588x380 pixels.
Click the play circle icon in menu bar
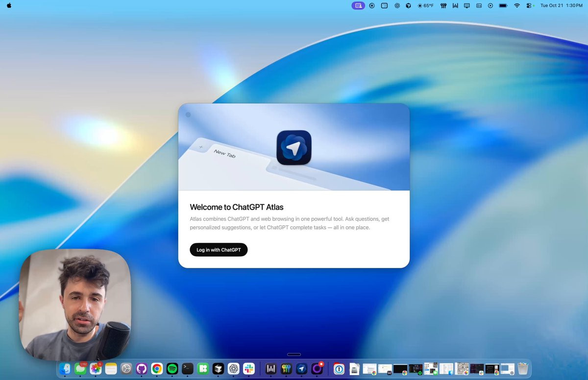(x=490, y=5)
